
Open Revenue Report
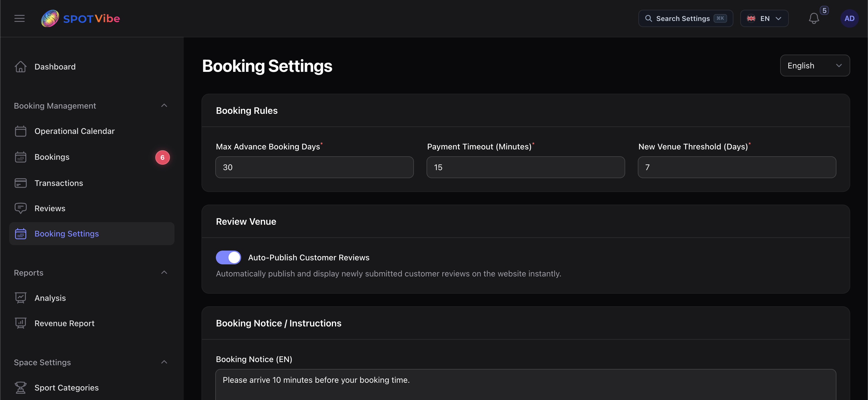coord(92,323)
